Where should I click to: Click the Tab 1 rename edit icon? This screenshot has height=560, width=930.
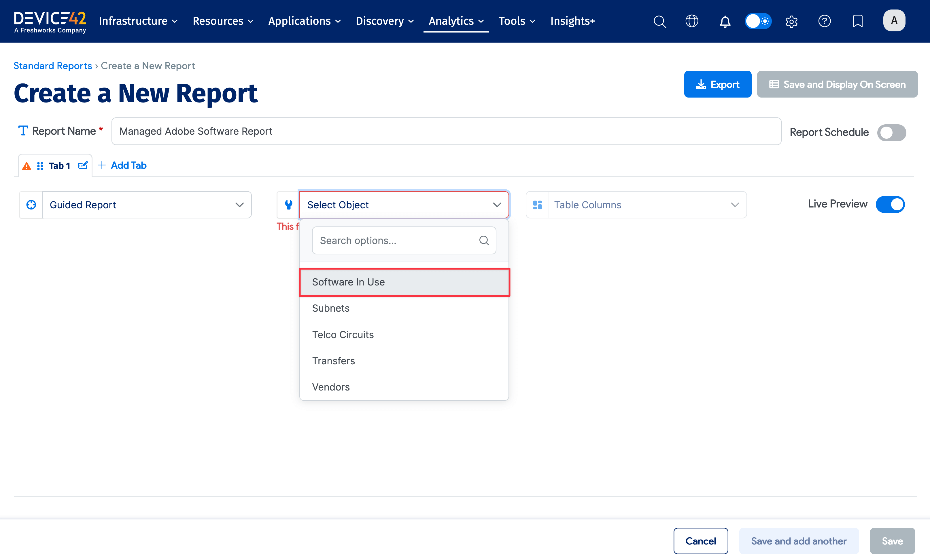[83, 165]
